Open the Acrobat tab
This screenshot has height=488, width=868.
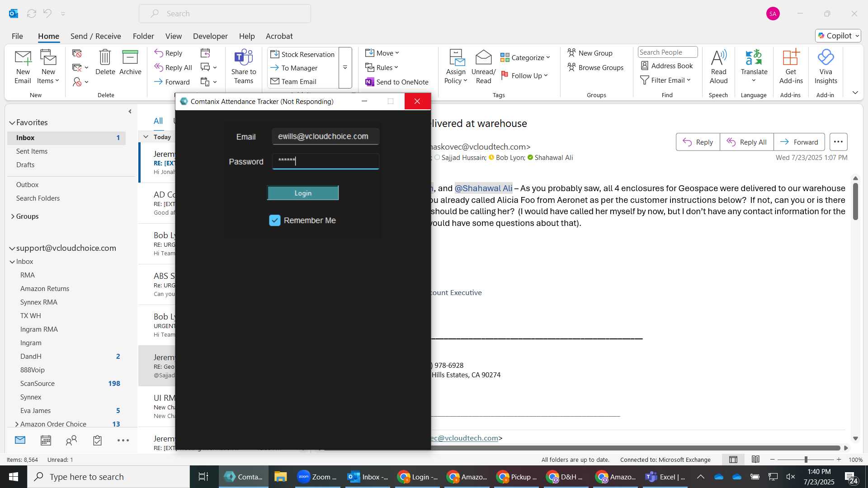[x=279, y=36]
